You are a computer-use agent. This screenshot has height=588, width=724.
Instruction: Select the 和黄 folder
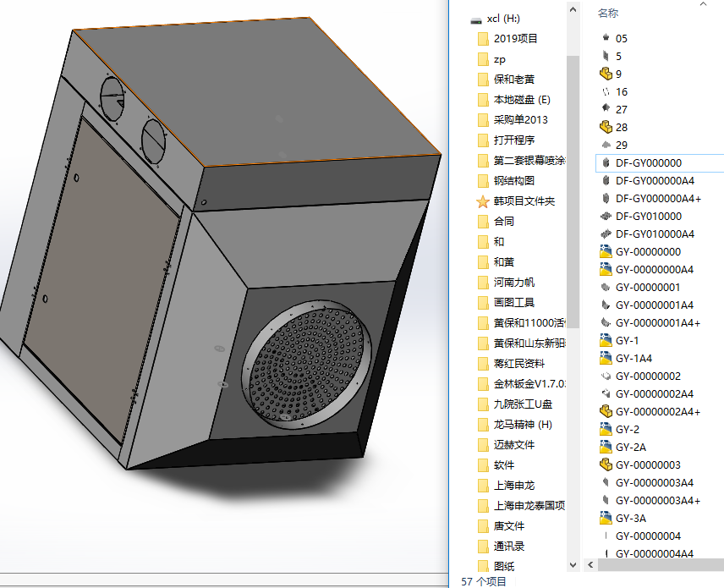(504, 262)
